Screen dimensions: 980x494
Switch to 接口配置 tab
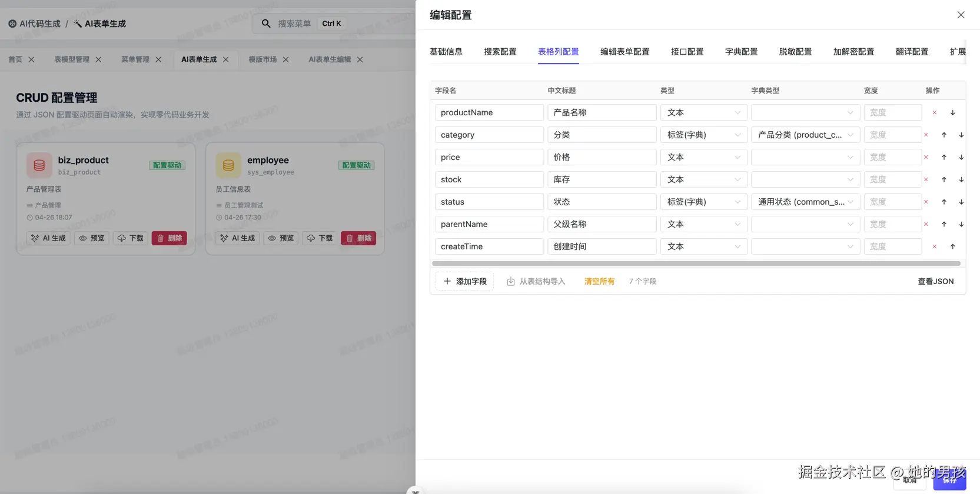(x=687, y=52)
